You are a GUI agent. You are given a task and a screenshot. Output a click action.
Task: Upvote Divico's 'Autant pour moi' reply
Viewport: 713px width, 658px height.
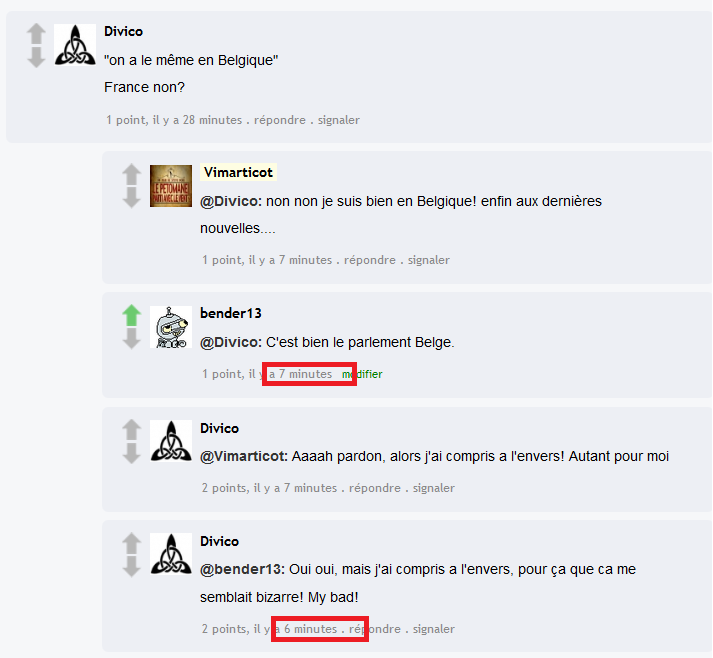point(131,430)
